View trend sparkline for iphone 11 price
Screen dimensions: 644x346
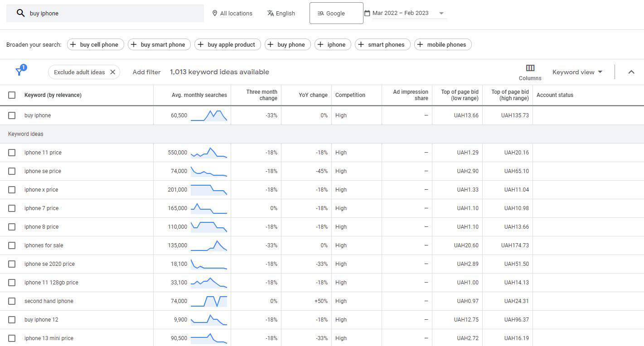click(209, 153)
